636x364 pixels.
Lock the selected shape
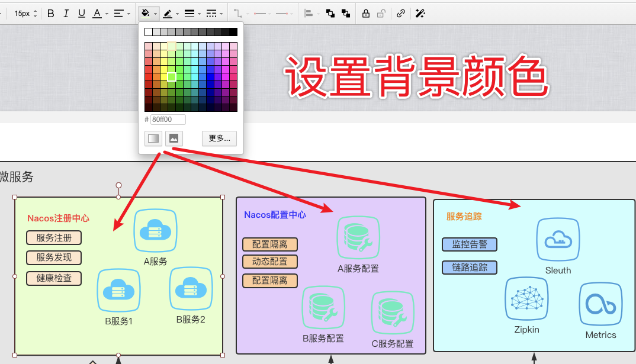[x=366, y=14]
